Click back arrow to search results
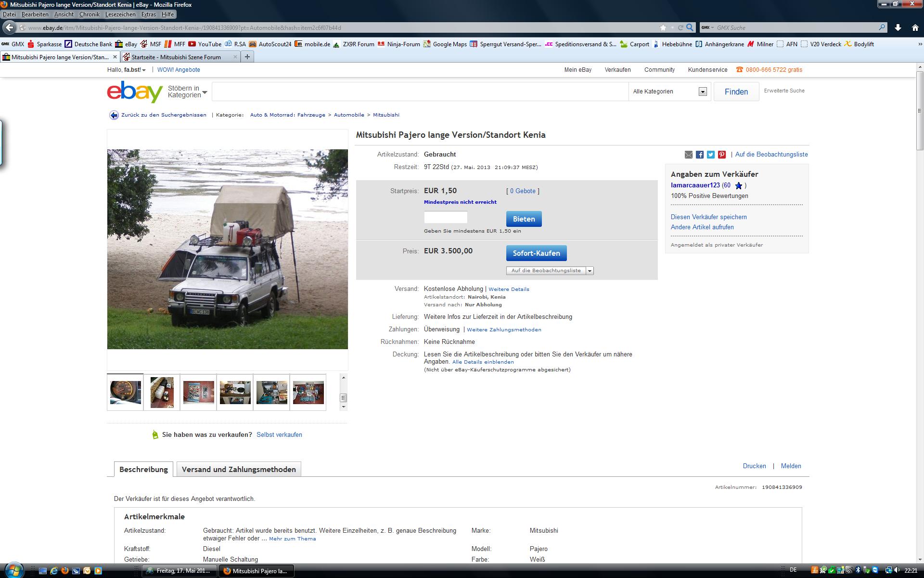This screenshot has width=924, height=578. (x=114, y=115)
